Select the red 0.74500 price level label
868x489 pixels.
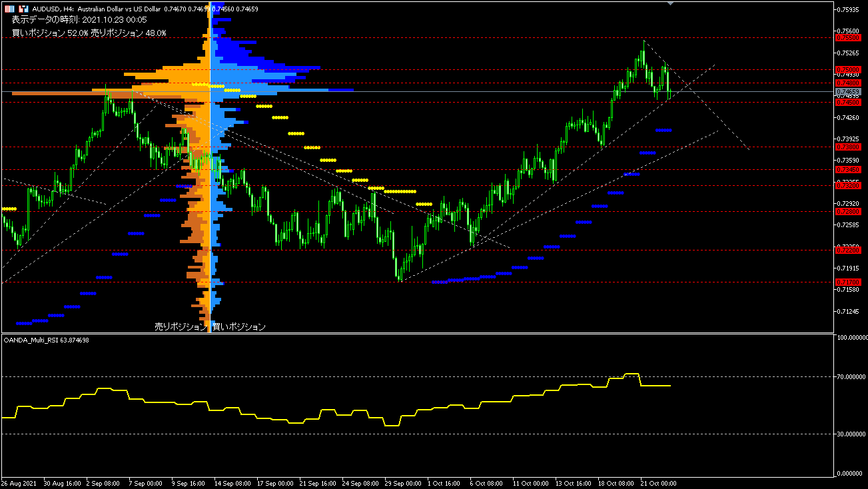[x=847, y=103]
